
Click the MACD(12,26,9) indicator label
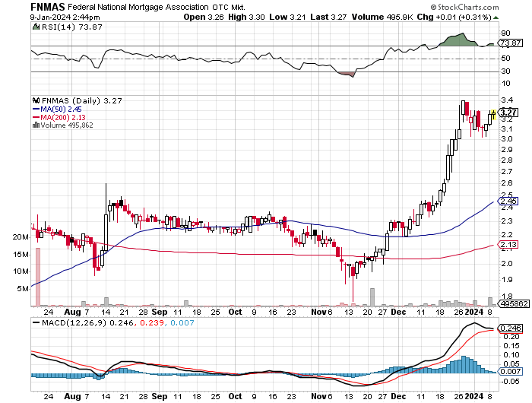[74, 323]
